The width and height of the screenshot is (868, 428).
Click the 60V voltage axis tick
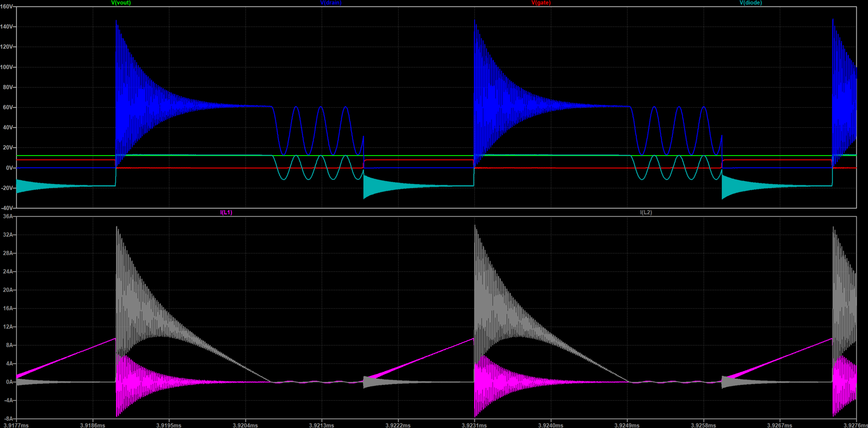8,107
